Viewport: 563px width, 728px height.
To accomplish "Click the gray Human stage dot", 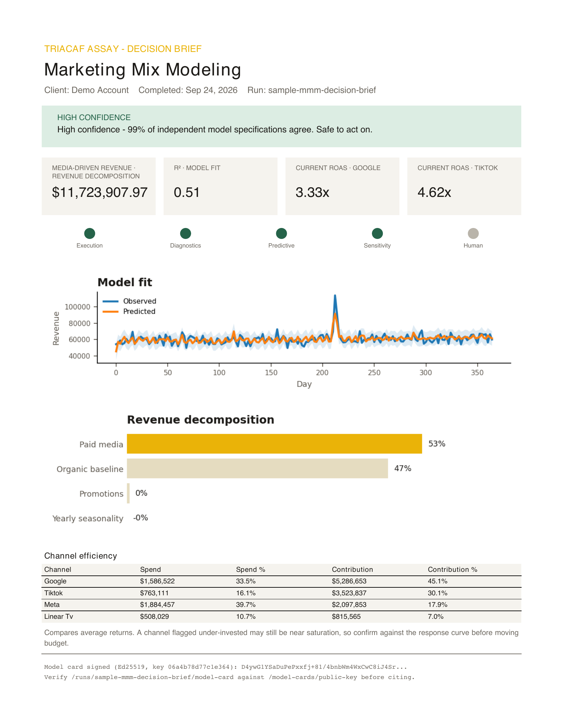I will pyautogui.click(x=473, y=233).
